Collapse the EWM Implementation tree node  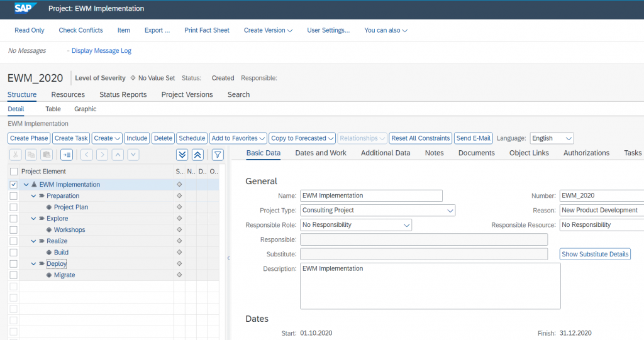[26, 185]
